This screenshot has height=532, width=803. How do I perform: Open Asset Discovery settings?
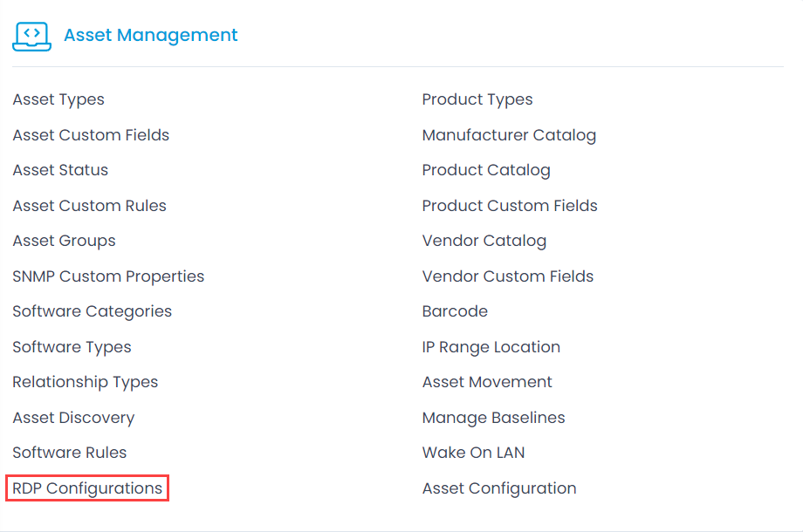coord(73,418)
